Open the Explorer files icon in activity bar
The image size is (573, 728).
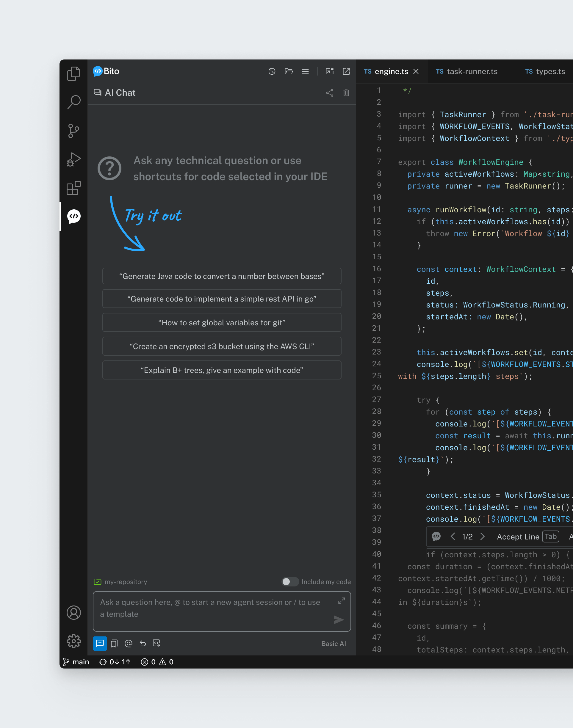[x=73, y=73]
